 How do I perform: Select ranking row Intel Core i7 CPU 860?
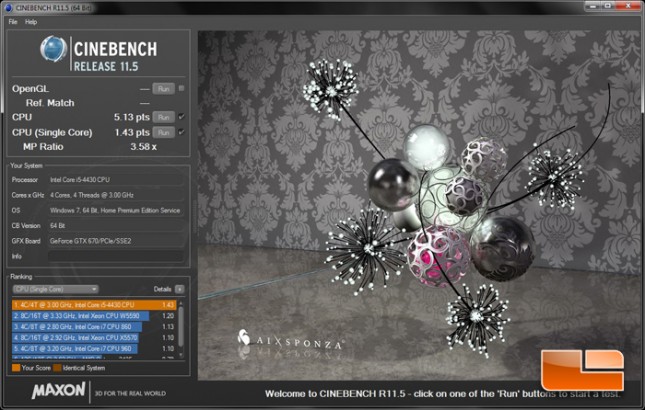coord(94,327)
